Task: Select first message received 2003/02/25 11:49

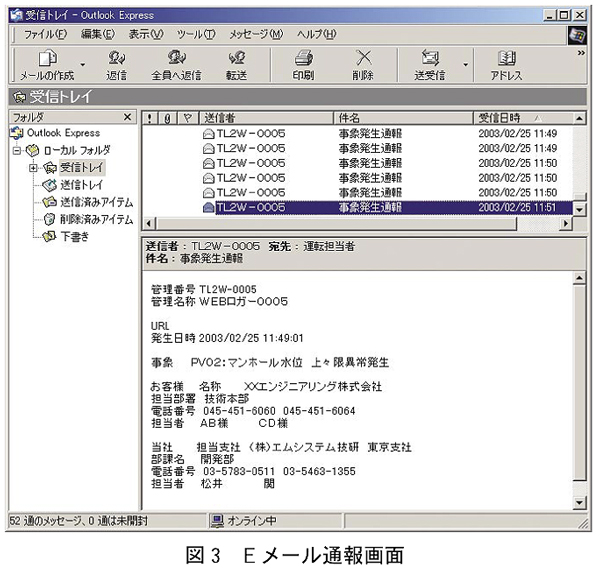Action: click(357, 134)
